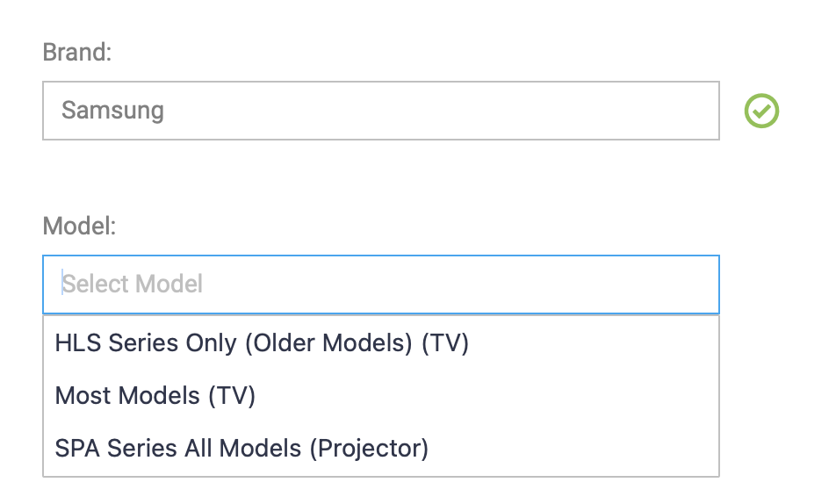Select the green check beside Samsung field
The height and width of the screenshot is (504, 836).
[x=761, y=112]
